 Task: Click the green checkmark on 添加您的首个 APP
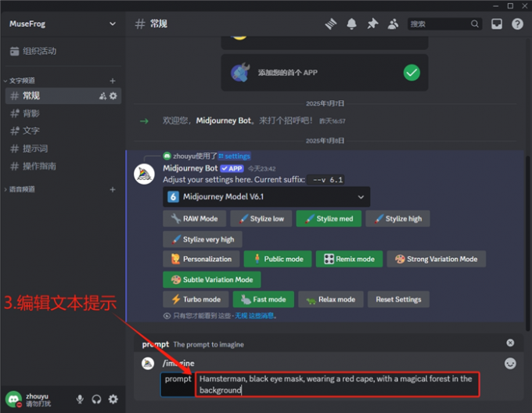click(x=412, y=73)
